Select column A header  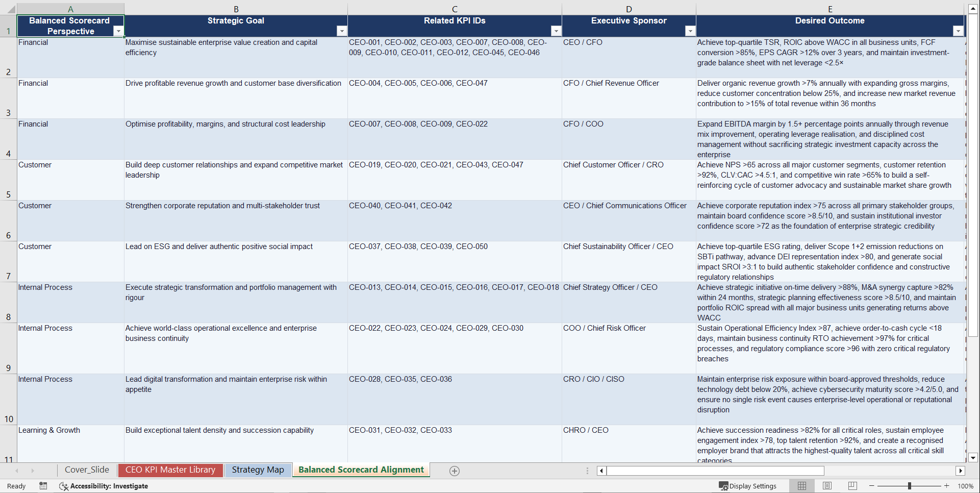(x=70, y=9)
